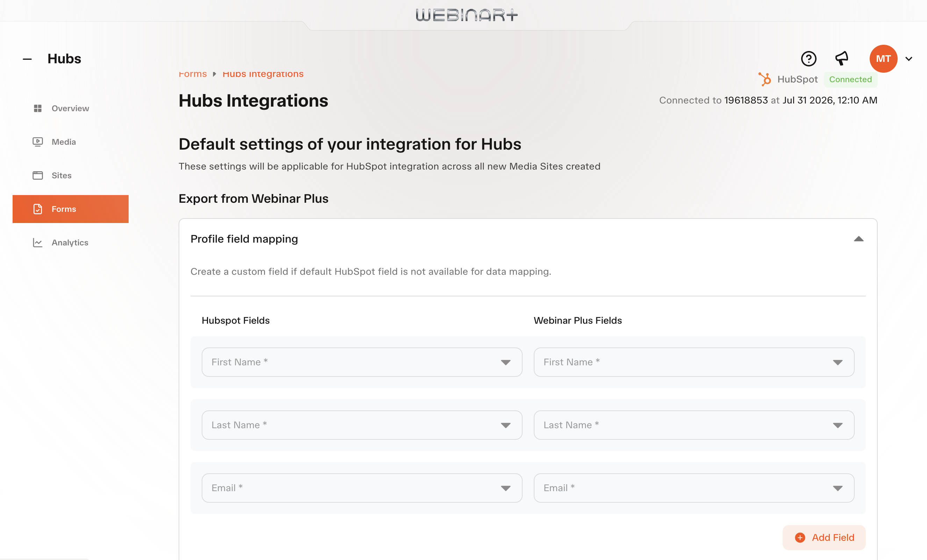Click the Connected status badge
The image size is (927, 560).
tap(850, 79)
